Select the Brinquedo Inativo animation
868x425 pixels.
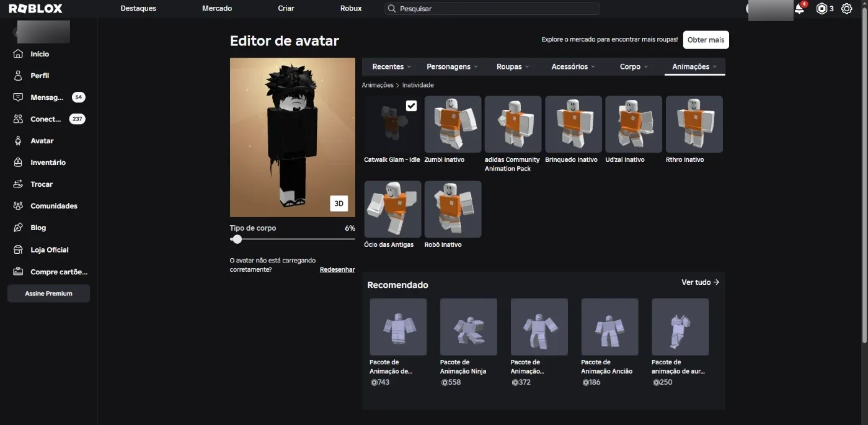click(x=573, y=124)
